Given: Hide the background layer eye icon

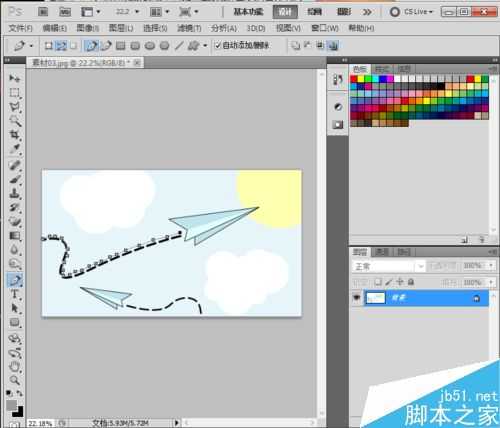Looking at the screenshot, I should coord(356,298).
